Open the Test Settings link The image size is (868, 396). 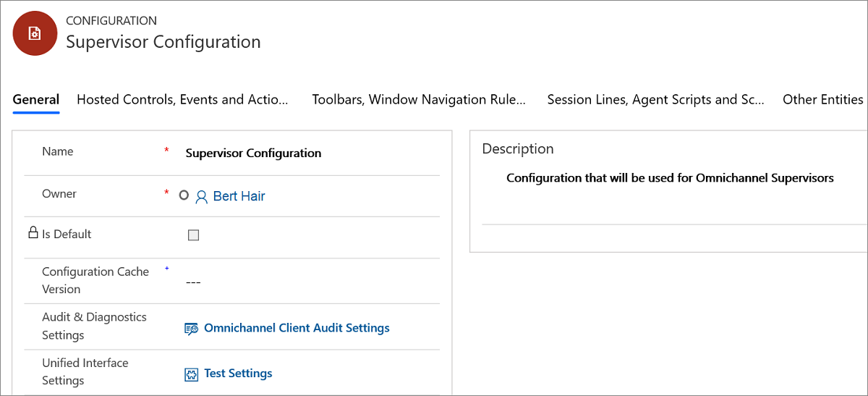238,374
